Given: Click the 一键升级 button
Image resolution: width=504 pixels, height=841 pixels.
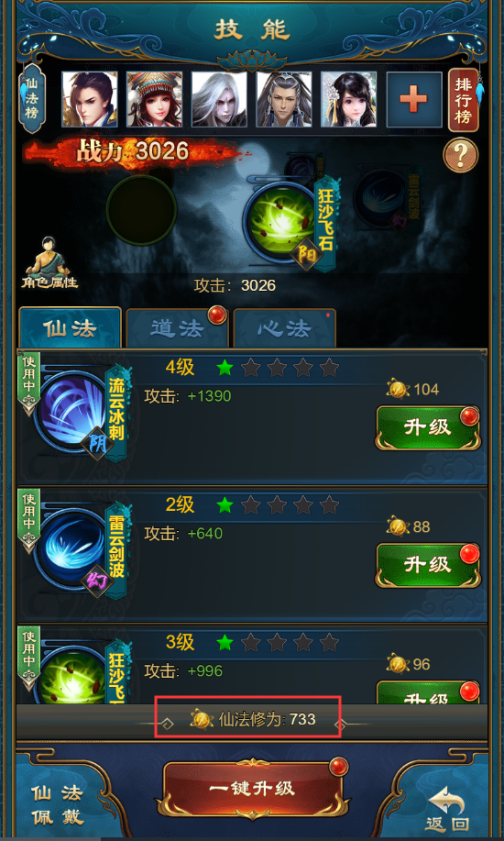Looking at the screenshot, I should click(x=253, y=789).
